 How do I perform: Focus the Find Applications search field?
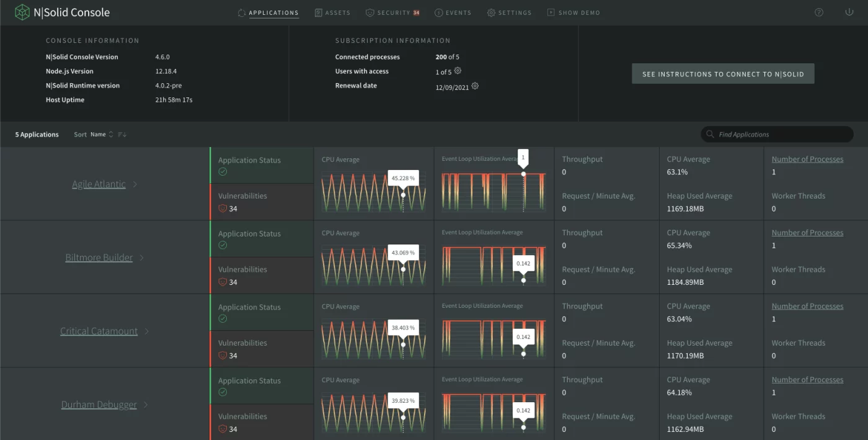coord(777,134)
